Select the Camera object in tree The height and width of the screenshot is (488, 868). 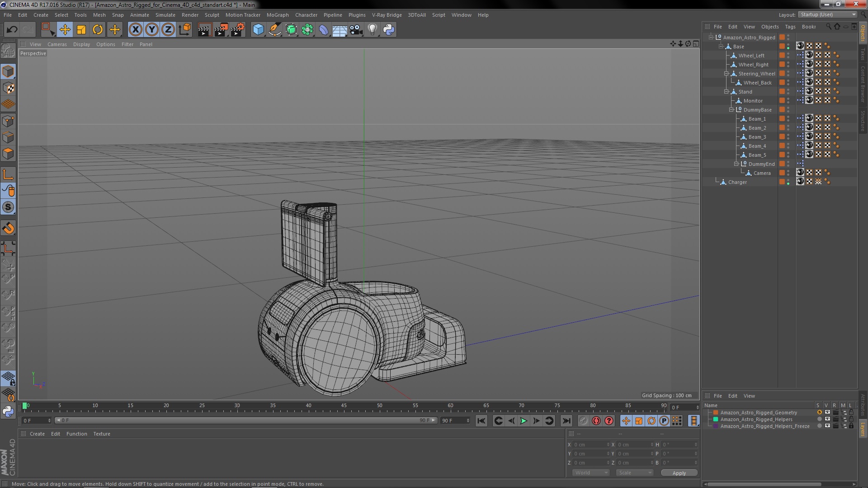pyautogui.click(x=762, y=173)
